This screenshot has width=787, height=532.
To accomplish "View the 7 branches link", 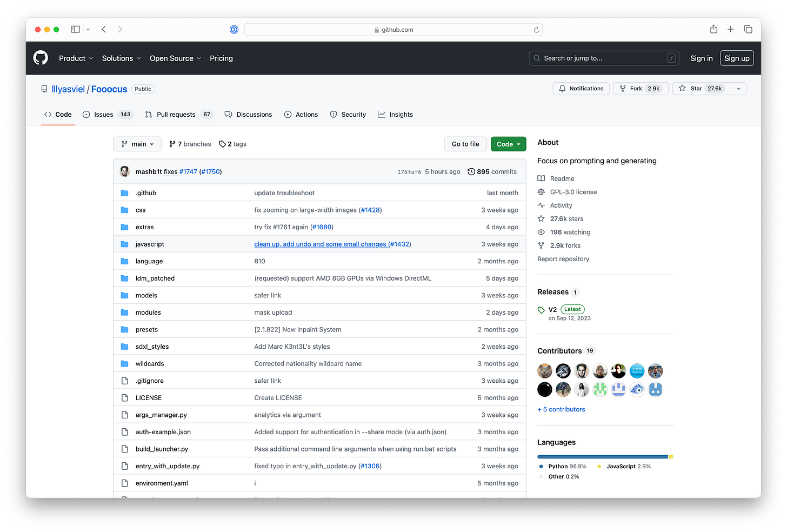I will 190,144.
